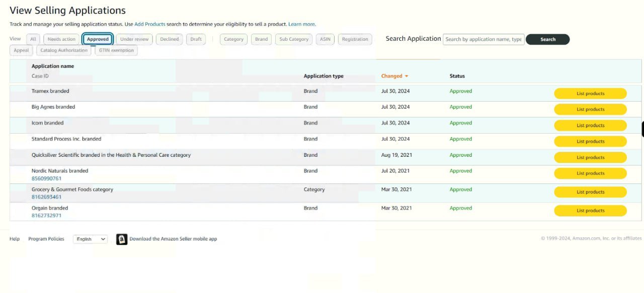The image size is (644, 293).
Task: Filter by GTIN exemption type
Action: pyautogui.click(x=116, y=50)
